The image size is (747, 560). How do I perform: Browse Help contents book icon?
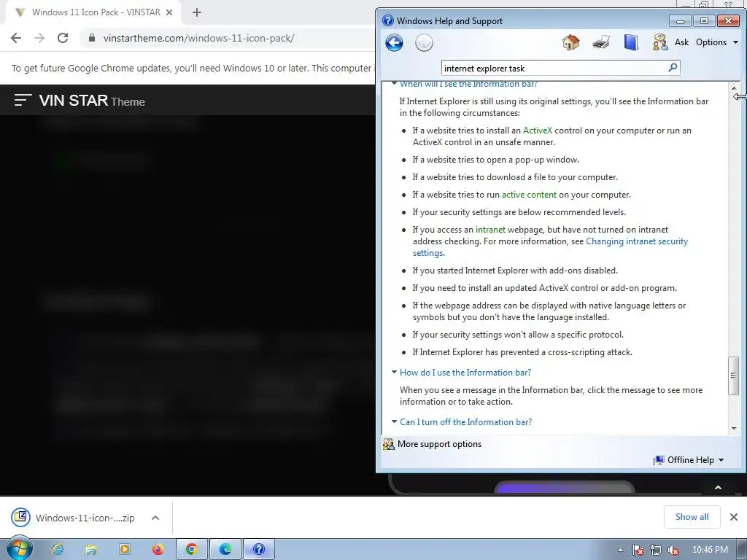click(631, 42)
